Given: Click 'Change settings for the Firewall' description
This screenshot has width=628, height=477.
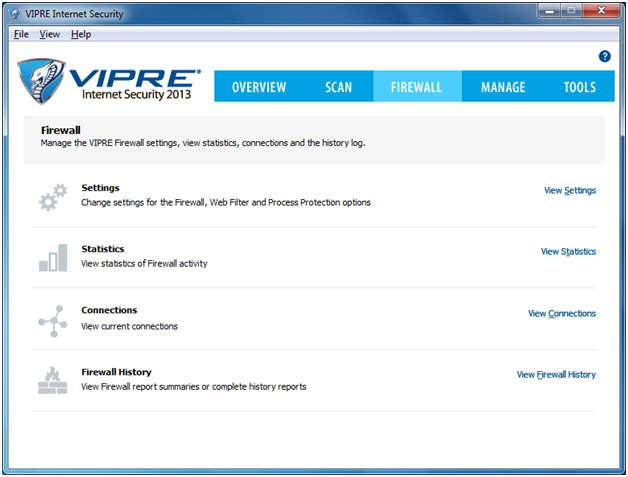Looking at the screenshot, I should point(225,203).
